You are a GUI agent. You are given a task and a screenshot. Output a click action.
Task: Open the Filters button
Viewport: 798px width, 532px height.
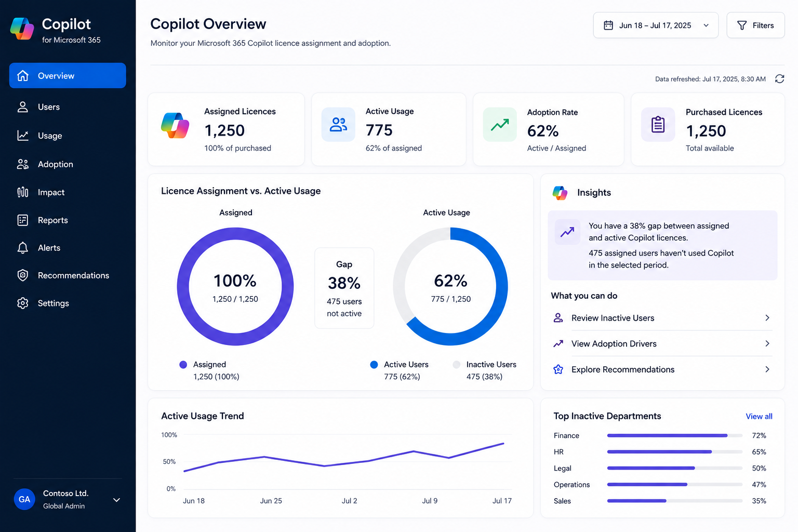755,25
